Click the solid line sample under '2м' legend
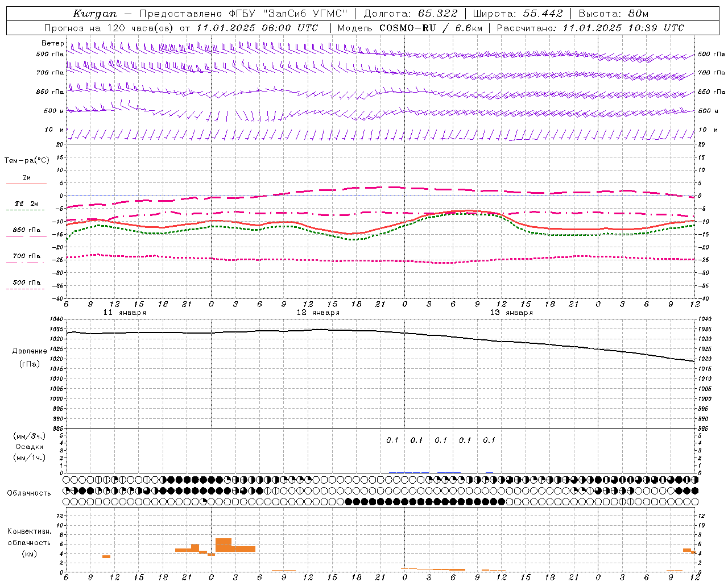This screenshot has height=582, width=728. [26, 184]
